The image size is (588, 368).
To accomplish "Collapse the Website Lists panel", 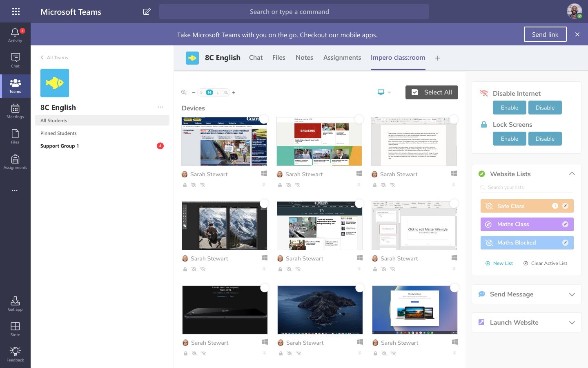I will point(572,174).
